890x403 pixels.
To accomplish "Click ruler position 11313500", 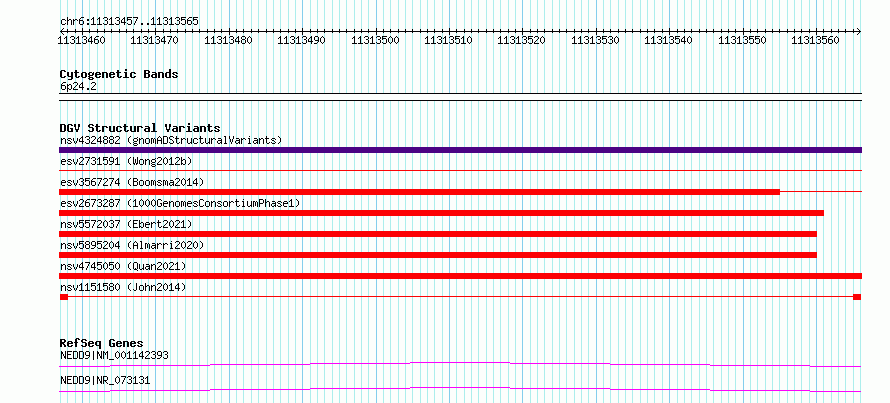I will 375,40.
